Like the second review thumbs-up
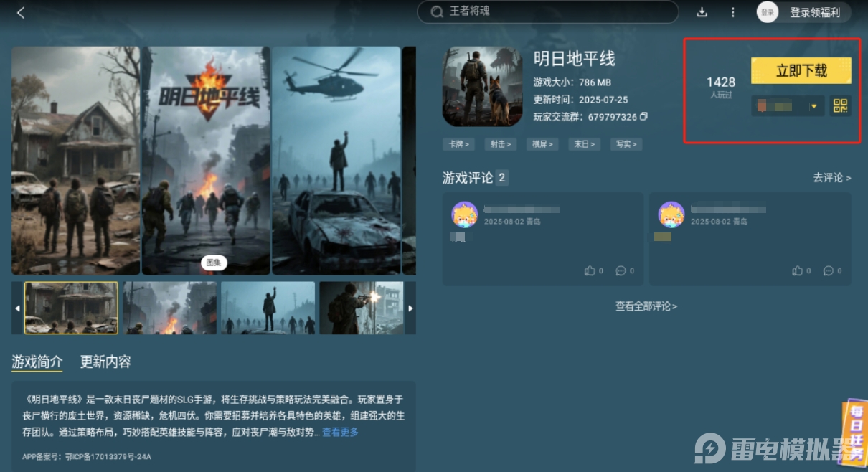The width and height of the screenshot is (868, 472). [x=797, y=270]
